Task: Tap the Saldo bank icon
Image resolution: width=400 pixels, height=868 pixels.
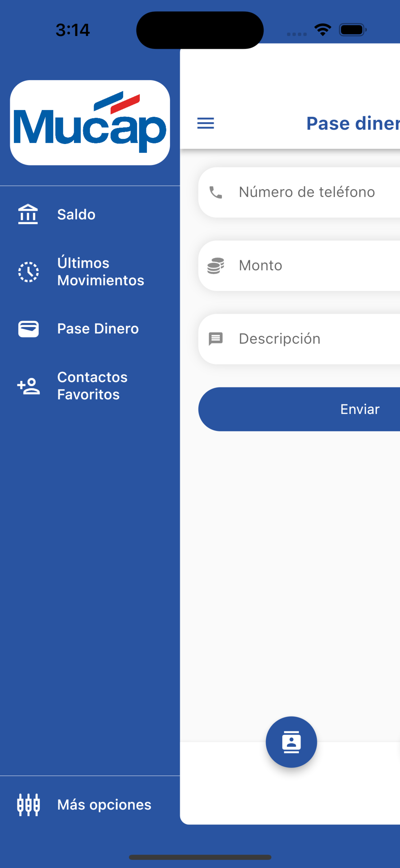Action: pos(28,214)
